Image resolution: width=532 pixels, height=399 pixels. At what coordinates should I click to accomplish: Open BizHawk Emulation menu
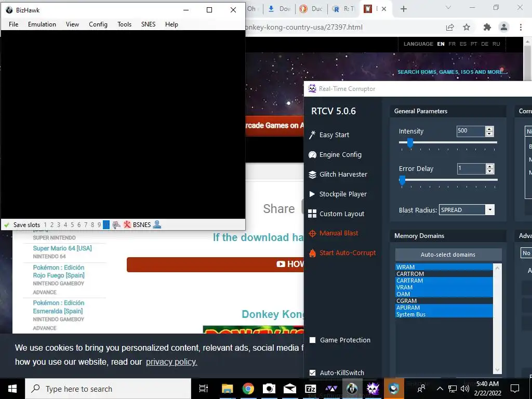pyautogui.click(x=42, y=24)
